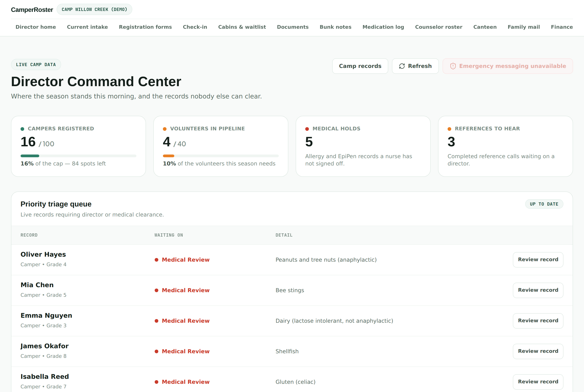Click the DETAIL column header
This screenshot has width=584, height=392.
pos(284,235)
